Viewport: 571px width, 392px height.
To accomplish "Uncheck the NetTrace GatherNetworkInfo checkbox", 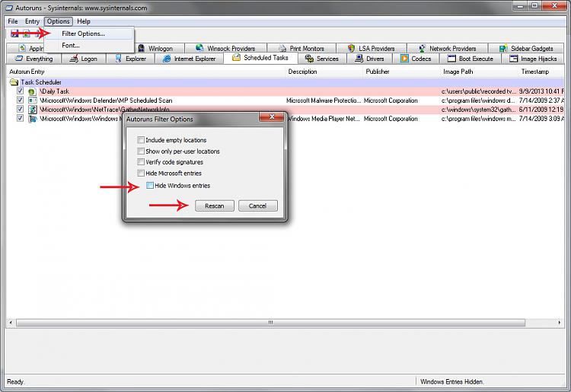I will click(x=20, y=109).
